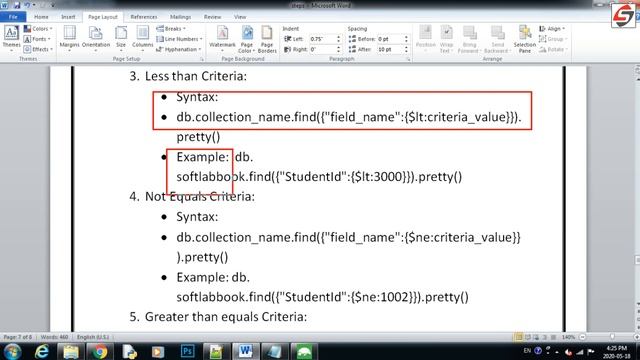Open the Page Setup dialog launcher
640x360 pixels.
pos(202,59)
